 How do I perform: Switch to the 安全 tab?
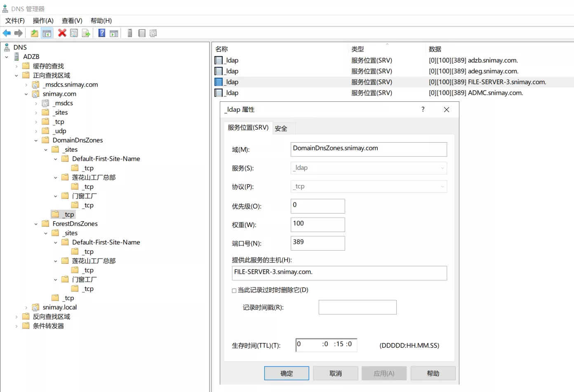coord(281,129)
